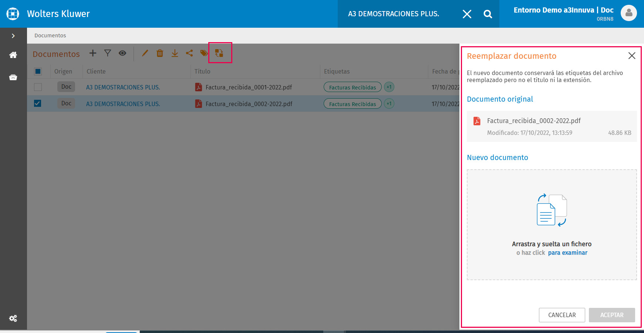Click the replace document toolbar icon
The width and height of the screenshot is (644, 333).
tap(219, 53)
